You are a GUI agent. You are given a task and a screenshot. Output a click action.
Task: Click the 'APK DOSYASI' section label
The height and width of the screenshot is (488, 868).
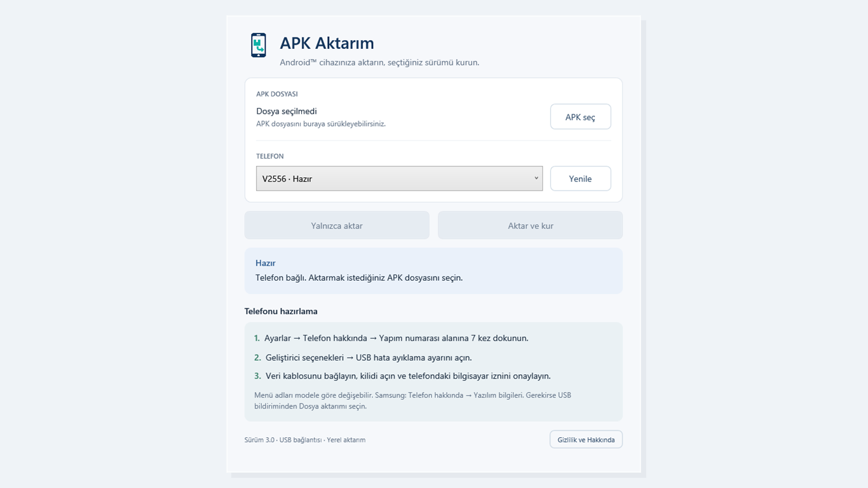[x=277, y=94]
